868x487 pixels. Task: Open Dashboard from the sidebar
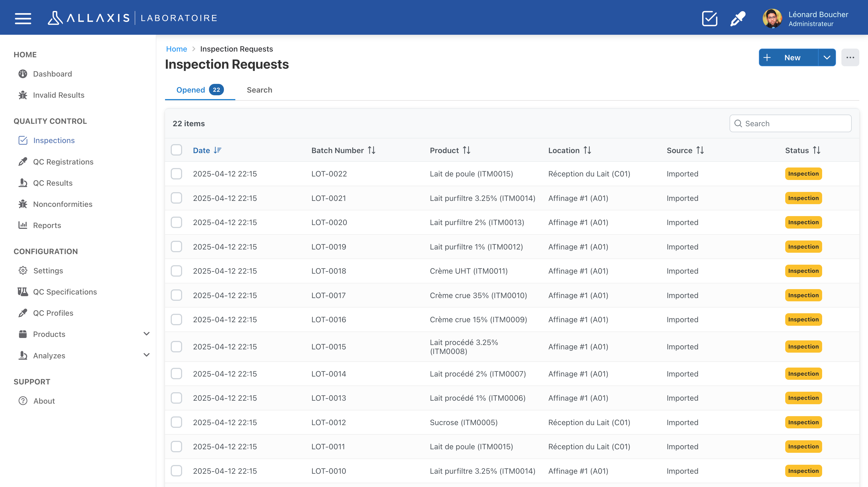pyautogui.click(x=52, y=74)
